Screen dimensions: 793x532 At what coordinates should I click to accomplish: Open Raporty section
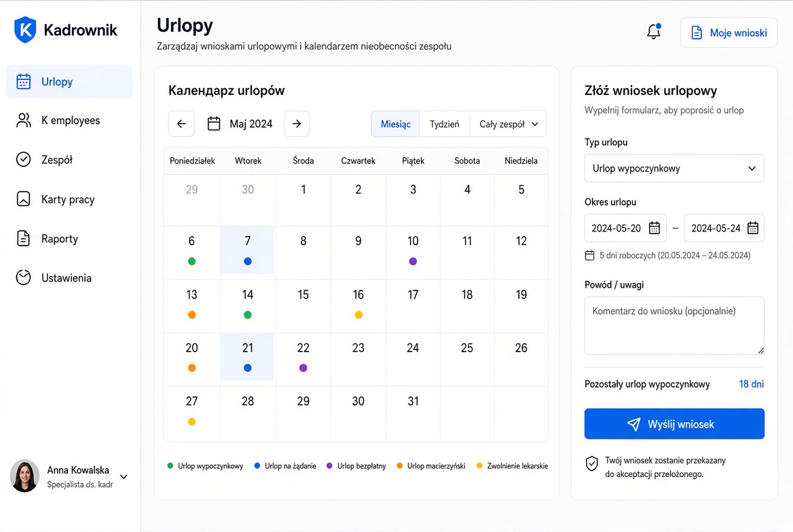69,239
